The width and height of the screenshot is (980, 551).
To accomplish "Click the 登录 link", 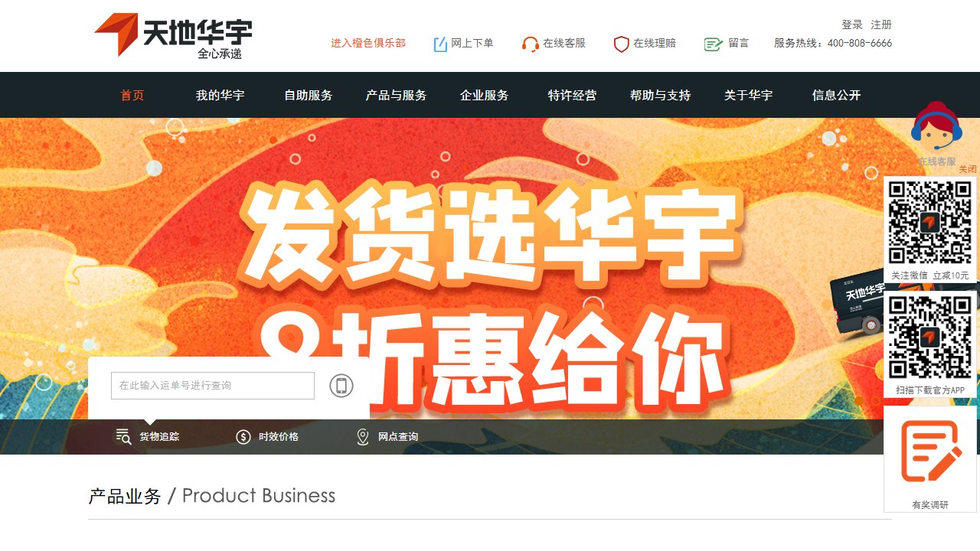I will tap(852, 24).
